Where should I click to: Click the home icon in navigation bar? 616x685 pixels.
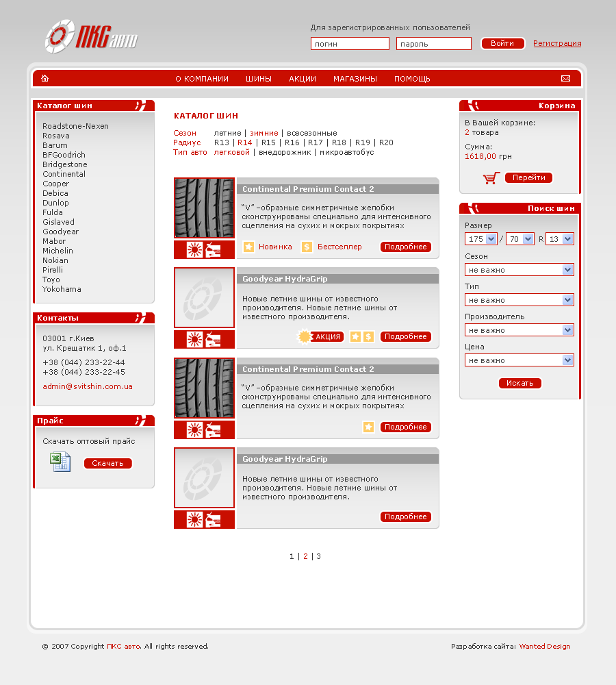[45, 79]
